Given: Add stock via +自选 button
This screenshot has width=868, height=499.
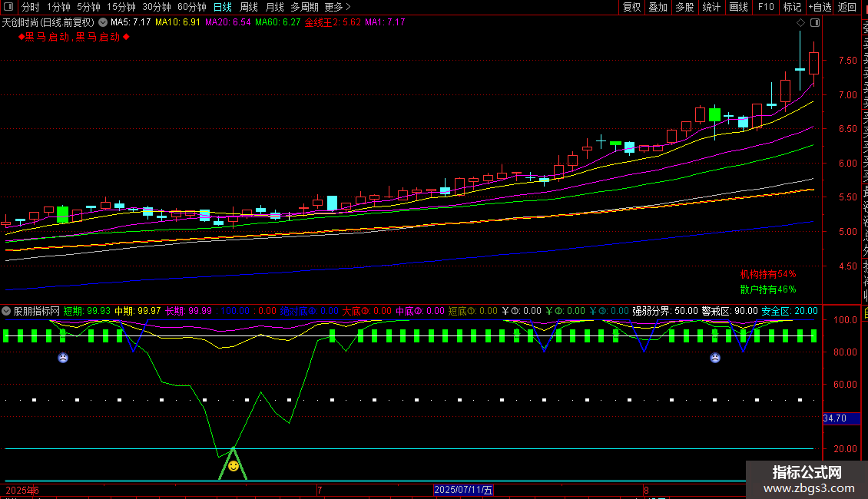Looking at the screenshot, I should (820, 7).
